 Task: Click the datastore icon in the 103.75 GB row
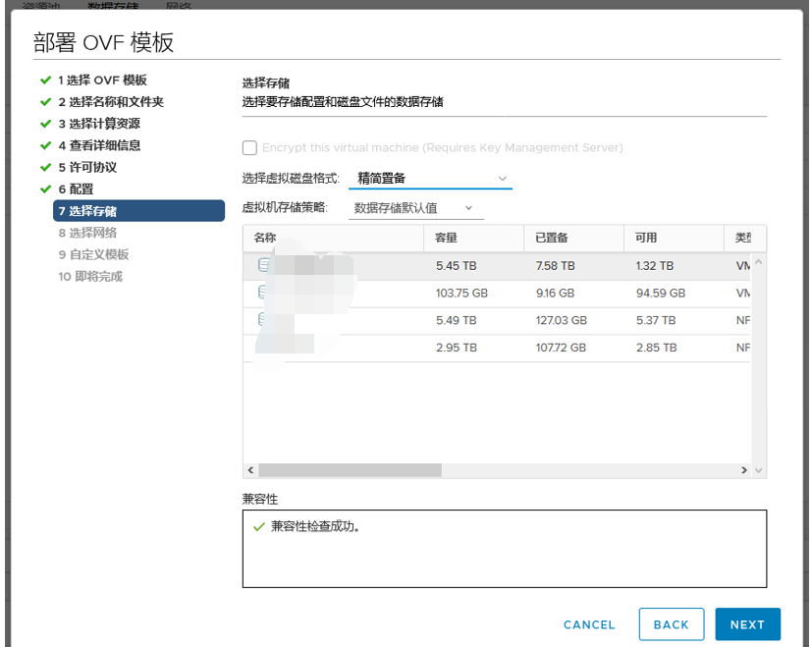261,291
